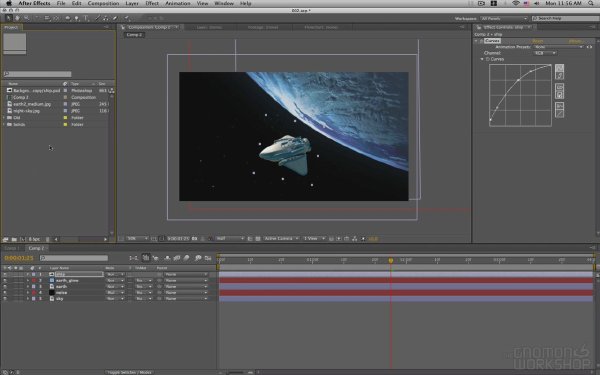Click the label color swatch of earth_glow layer
The width and height of the screenshot is (600, 375).
point(34,280)
